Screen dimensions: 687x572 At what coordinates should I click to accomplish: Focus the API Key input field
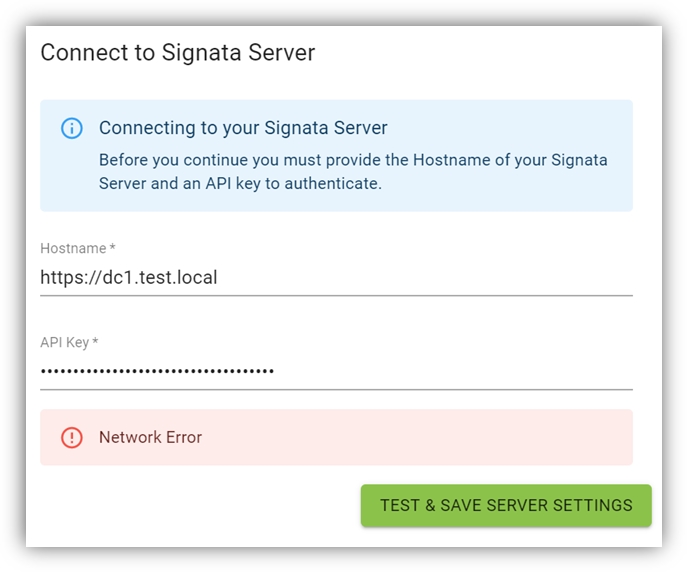coord(336,371)
